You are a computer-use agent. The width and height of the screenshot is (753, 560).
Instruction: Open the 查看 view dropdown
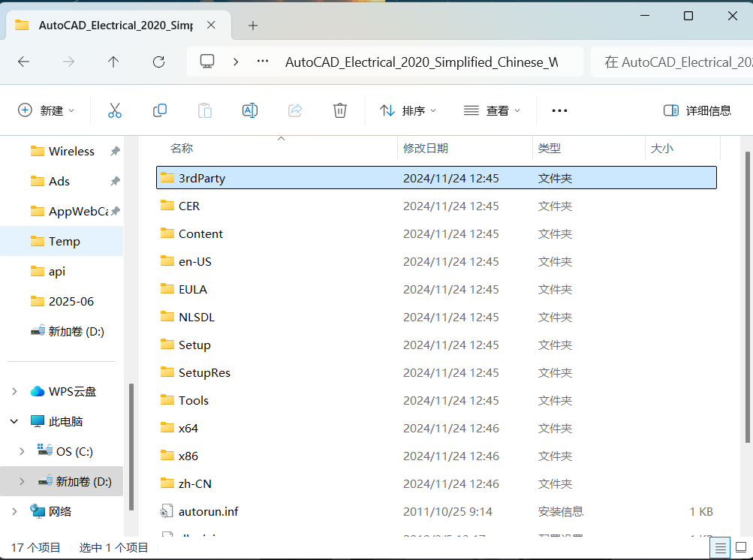point(492,110)
